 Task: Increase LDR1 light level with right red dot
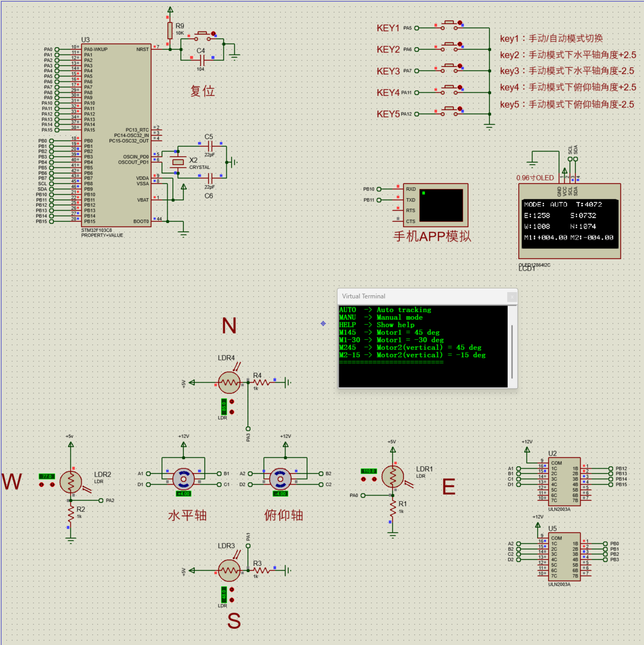coord(374,479)
